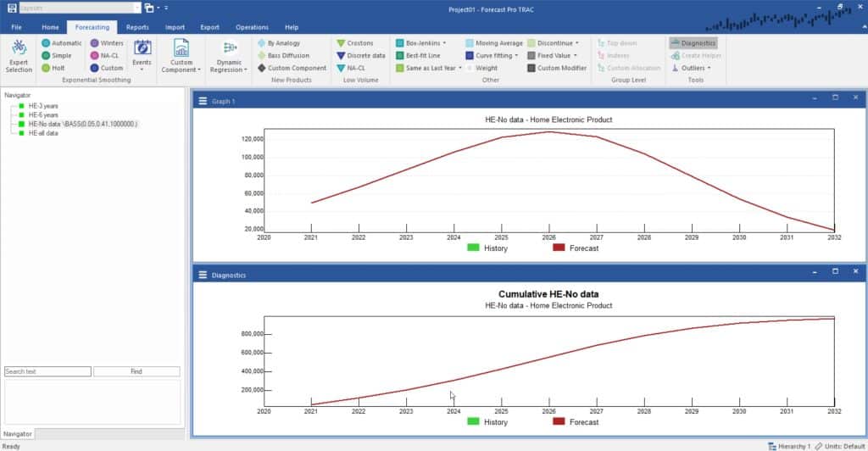Click the Search text input field
The image size is (868, 451).
(x=47, y=371)
